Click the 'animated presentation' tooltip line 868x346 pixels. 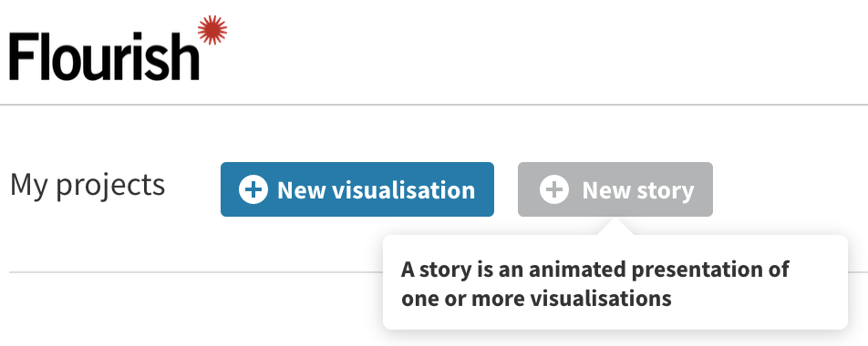point(595,270)
